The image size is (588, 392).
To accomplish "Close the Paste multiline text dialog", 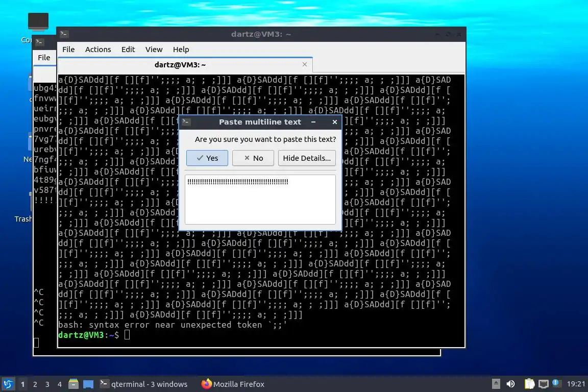I will [335, 122].
